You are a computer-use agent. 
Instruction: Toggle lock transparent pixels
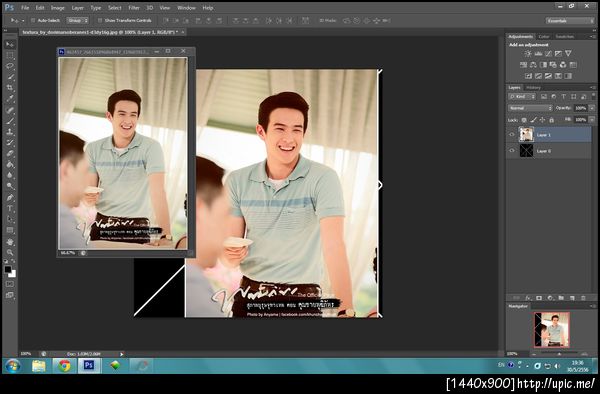524,120
